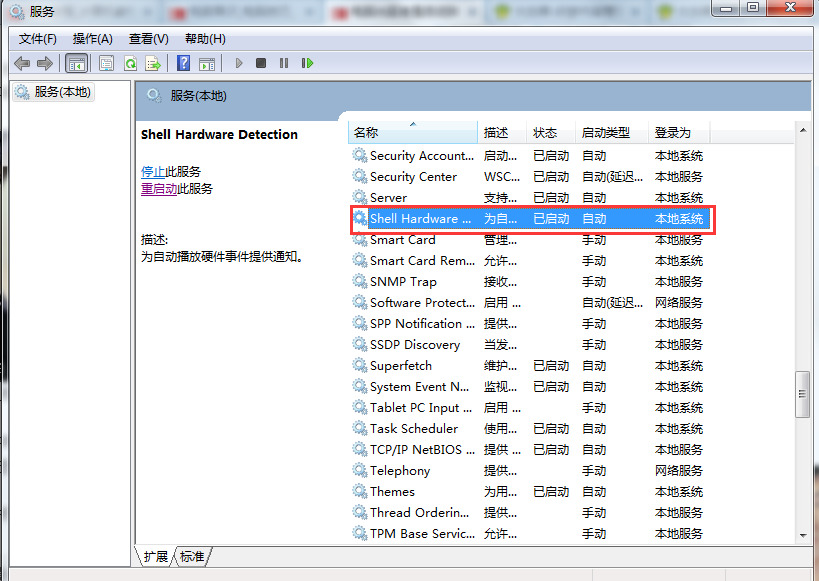The width and height of the screenshot is (819, 581).
Task: Restart service with the restart icon
Action: click(307, 63)
